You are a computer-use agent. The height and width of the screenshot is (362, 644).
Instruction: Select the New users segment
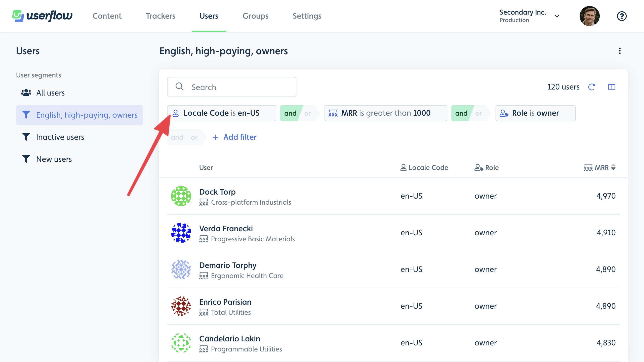(x=79, y=159)
